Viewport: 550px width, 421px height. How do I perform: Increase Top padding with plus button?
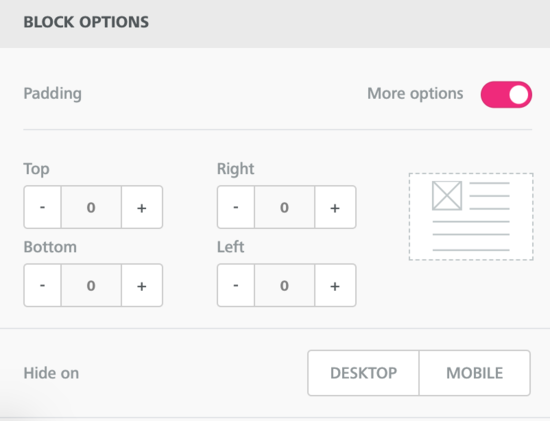pyautogui.click(x=142, y=207)
